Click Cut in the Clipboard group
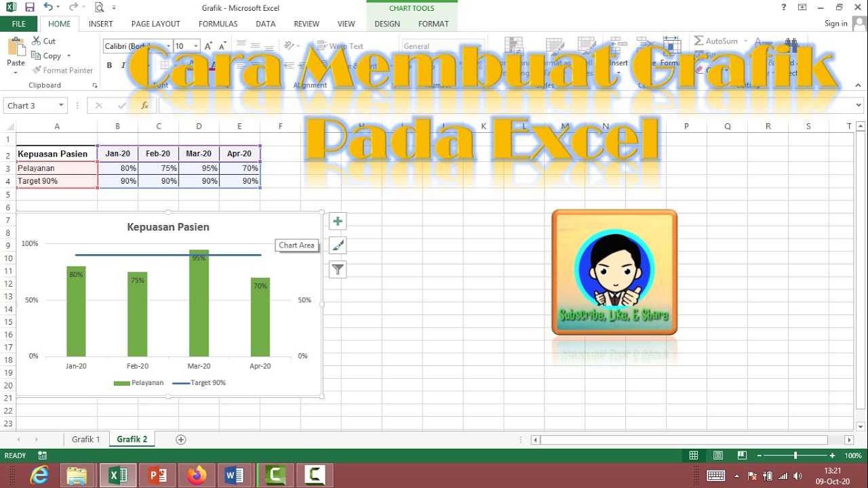The image size is (868, 488). pos(44,41)
